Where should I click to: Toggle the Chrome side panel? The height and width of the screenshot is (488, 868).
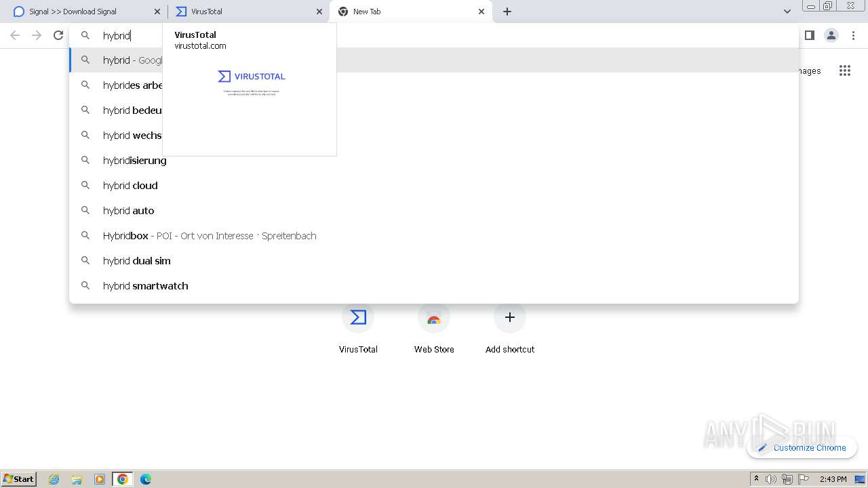click(x=809, y=35)
